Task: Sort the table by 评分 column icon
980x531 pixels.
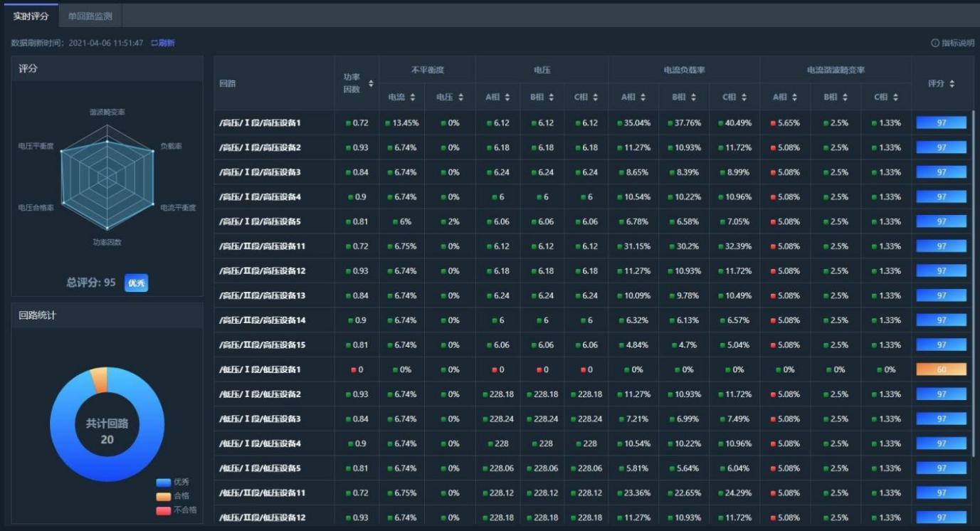Action: click(x=952, y=84)
